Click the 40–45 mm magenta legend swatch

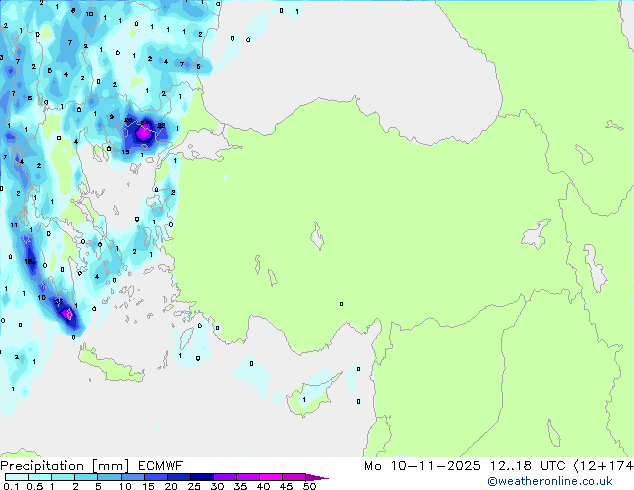pyautogui.click(x=271, y=477)
